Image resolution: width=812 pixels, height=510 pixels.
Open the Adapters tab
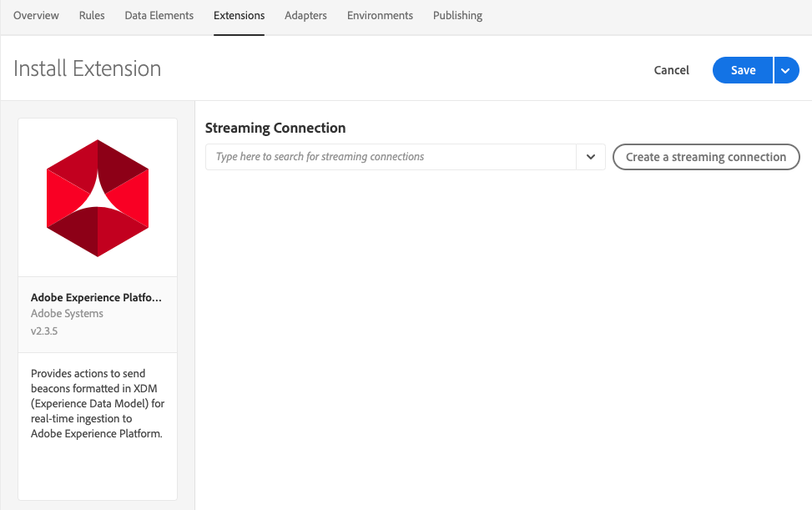coord(305,16)
